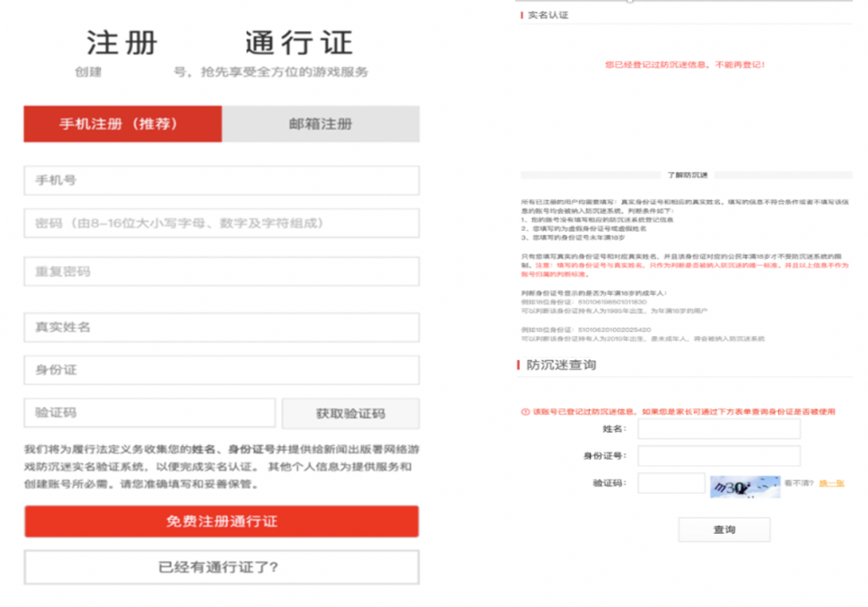Viewport: 868px width, 607px height.
Task: Switch to the 邮箱注册 tab
Action: [321, 124]
